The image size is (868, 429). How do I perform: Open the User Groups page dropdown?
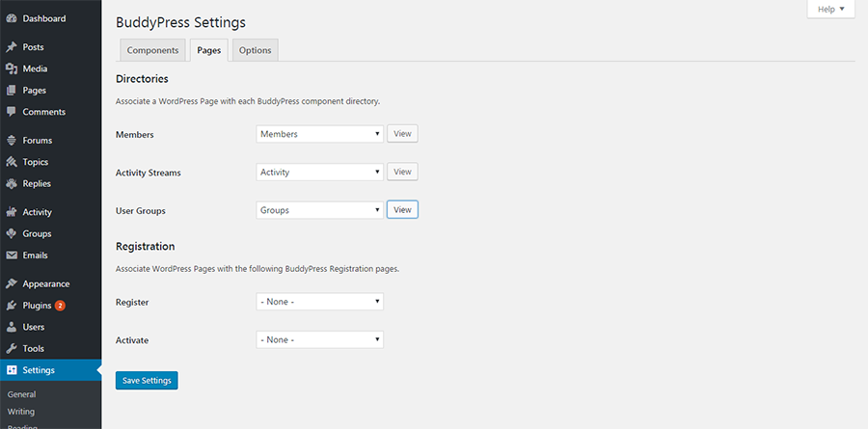tap(319, 210)
